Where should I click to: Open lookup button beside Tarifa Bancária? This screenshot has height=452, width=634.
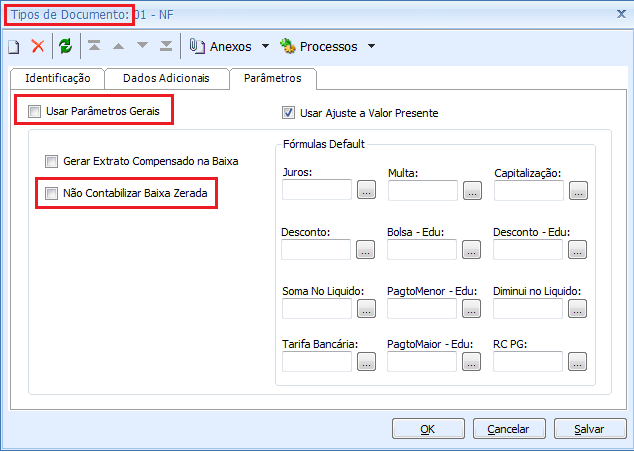[x=366, y=362]
